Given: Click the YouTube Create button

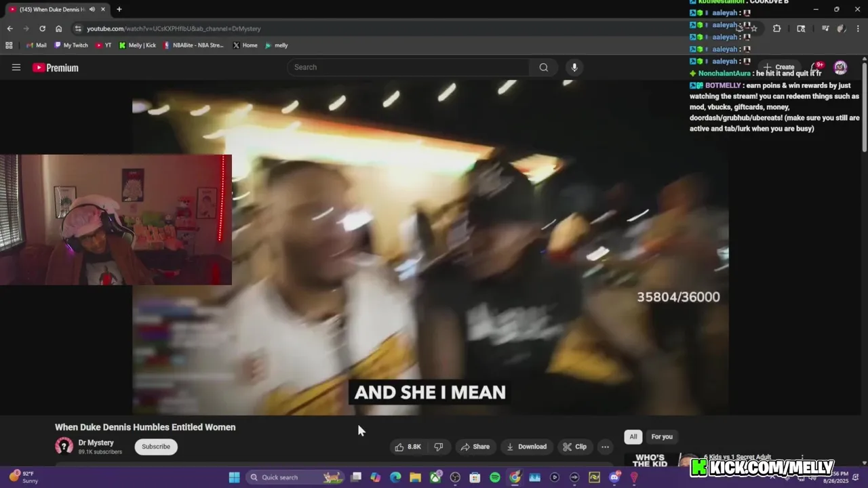Looking at the screenshot, I should coord(779,67).
